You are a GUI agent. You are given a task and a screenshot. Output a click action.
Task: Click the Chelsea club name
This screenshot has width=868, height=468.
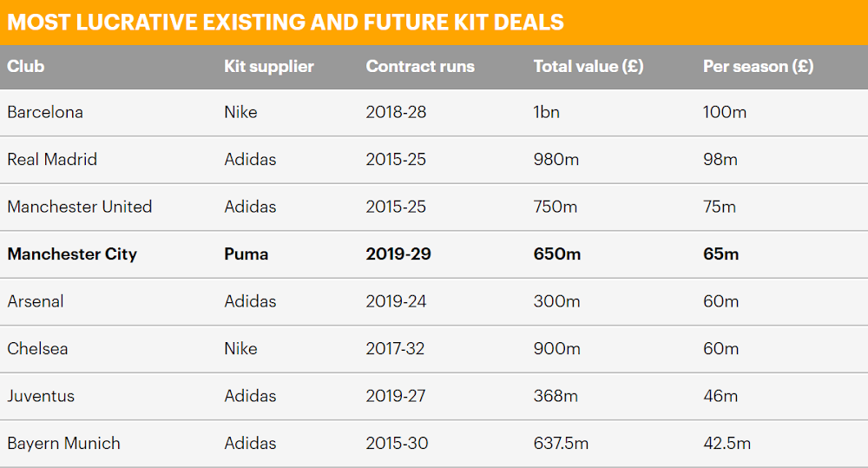pyautogui.click(x=37, y=349)
